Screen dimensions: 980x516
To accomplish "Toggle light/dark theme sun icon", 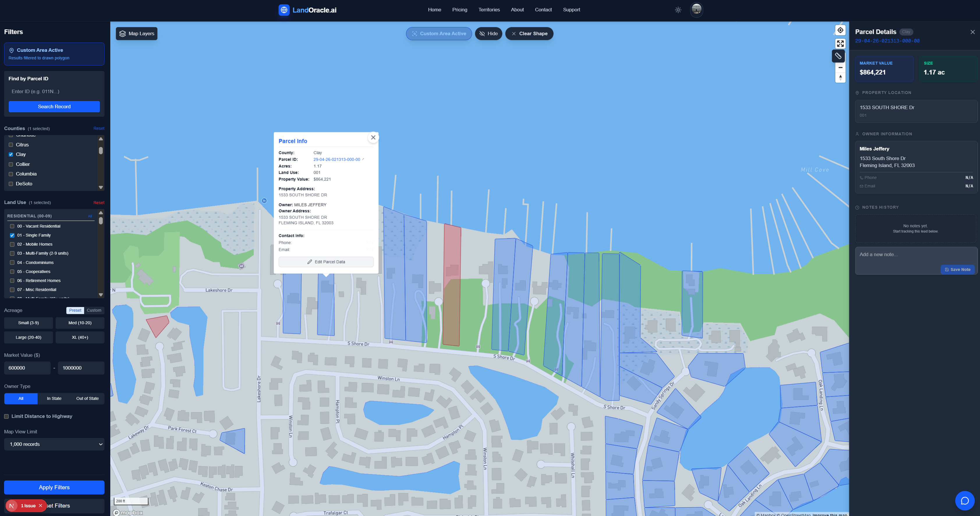I will [x=678, y=10].
